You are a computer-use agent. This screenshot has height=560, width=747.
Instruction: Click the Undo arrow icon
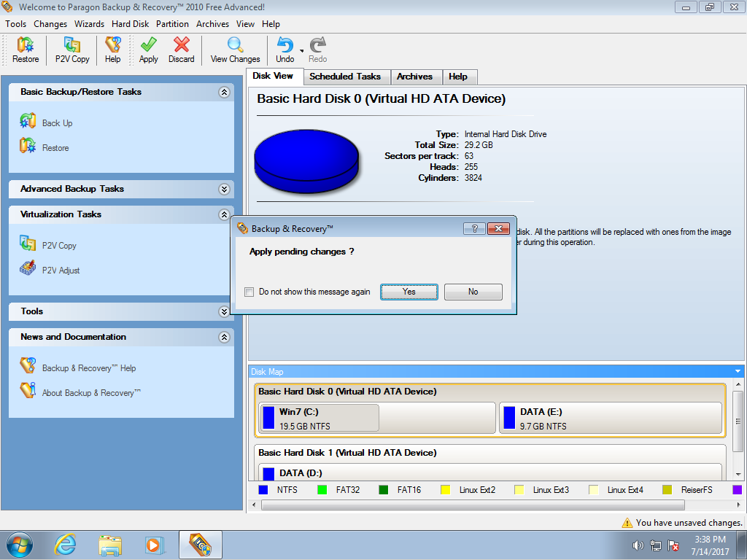point(285,46)
